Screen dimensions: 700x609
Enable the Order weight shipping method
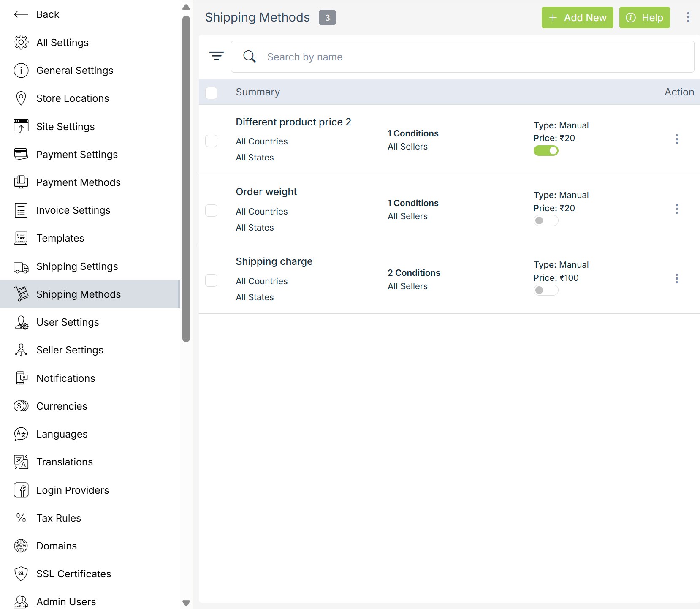[545, 220]
